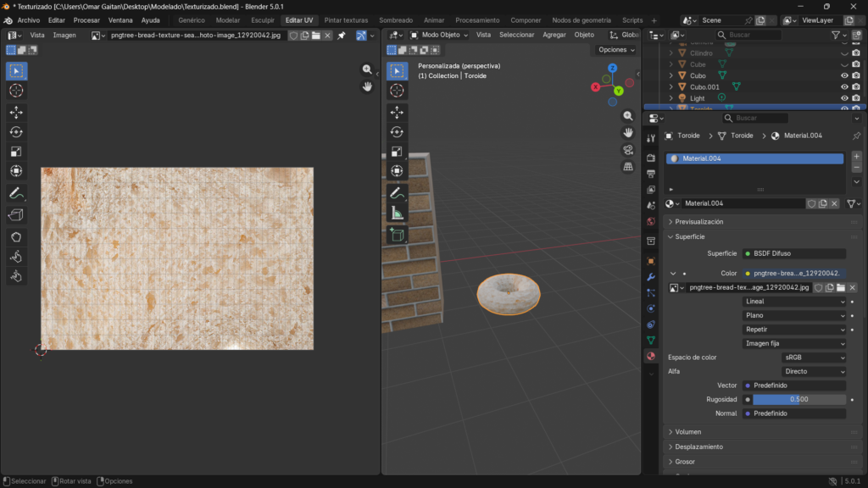Click the Opciones button in the viewport

615,50
